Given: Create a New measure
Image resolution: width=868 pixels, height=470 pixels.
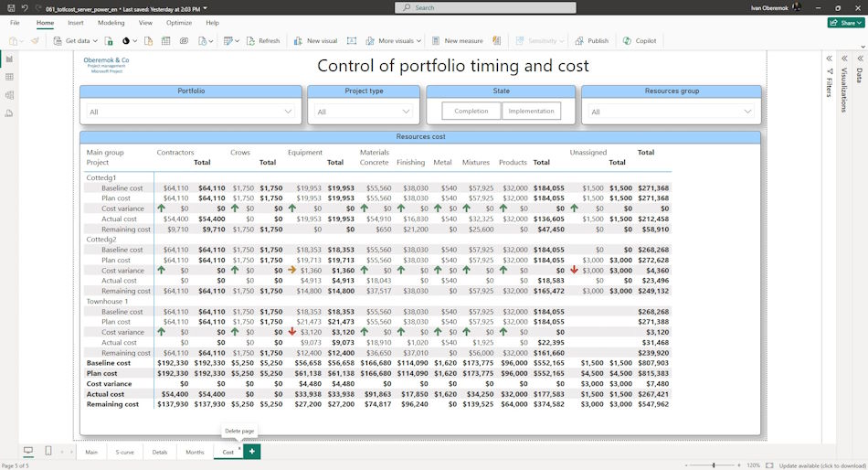Looking at the screenshot, I should tap(457, 40).
